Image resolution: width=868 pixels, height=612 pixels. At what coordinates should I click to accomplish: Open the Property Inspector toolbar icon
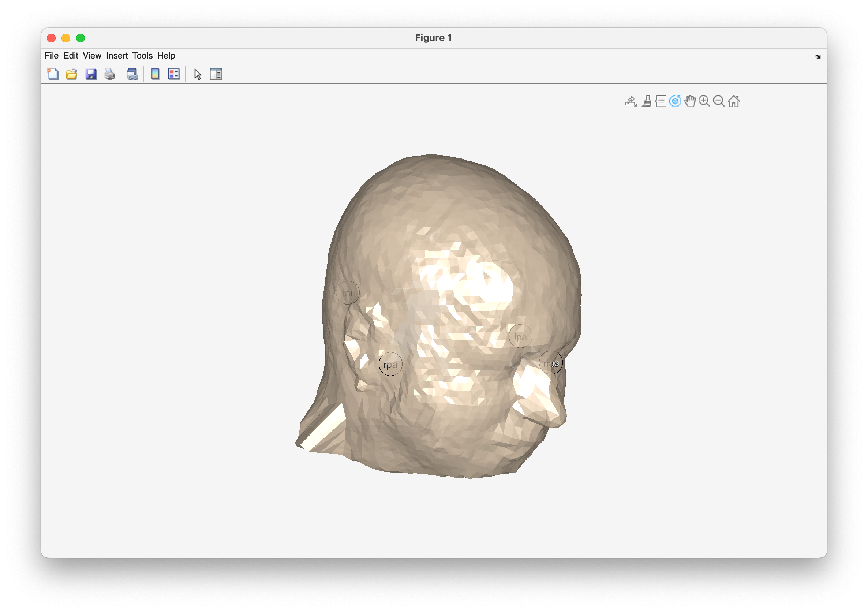point(216,74)
